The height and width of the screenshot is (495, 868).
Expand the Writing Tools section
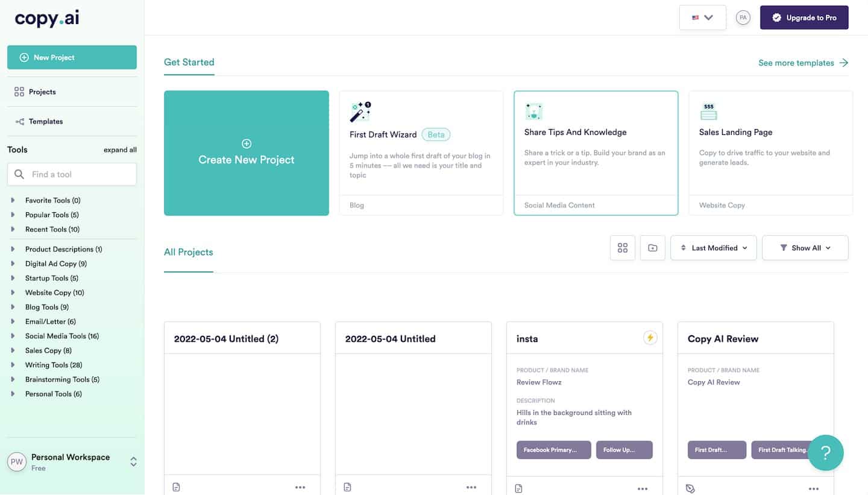pyautogui.click(x=53, y=365)
